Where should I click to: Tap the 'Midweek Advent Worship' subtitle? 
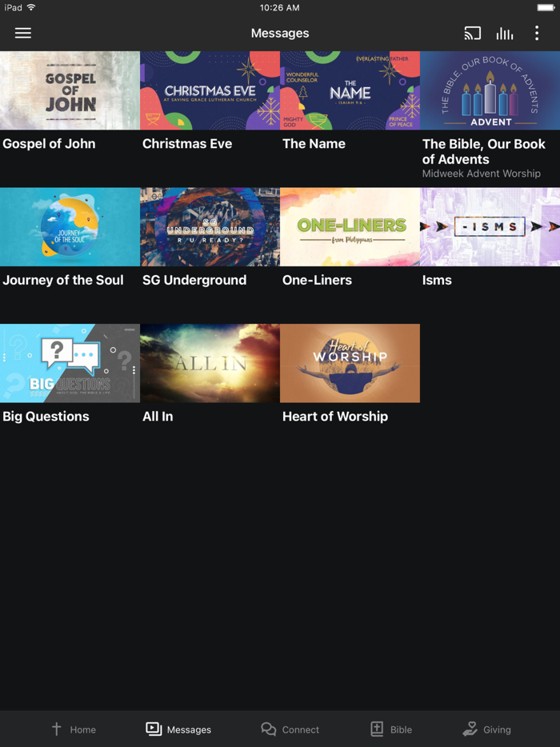482,174
